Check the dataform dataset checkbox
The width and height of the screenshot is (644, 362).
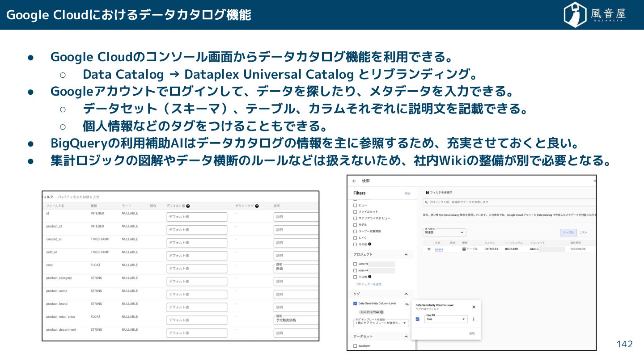click(x=355, y=346)
